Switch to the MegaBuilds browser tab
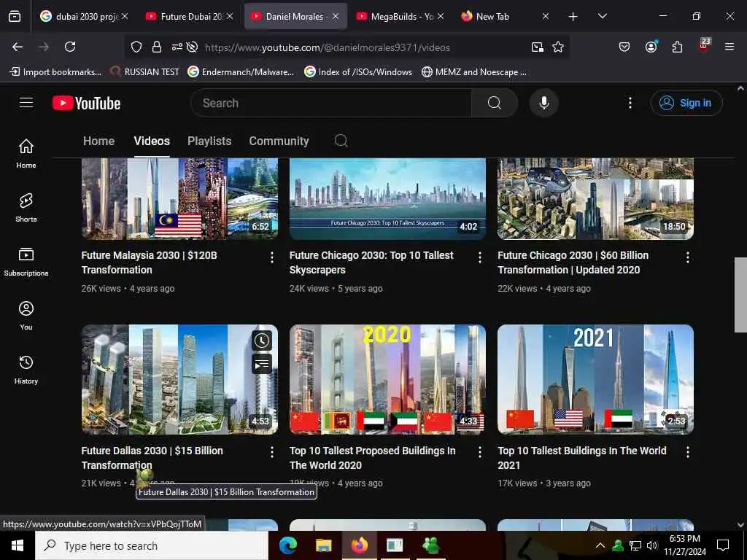Viewport: 747px width, 560px height. tap(400, 16)
